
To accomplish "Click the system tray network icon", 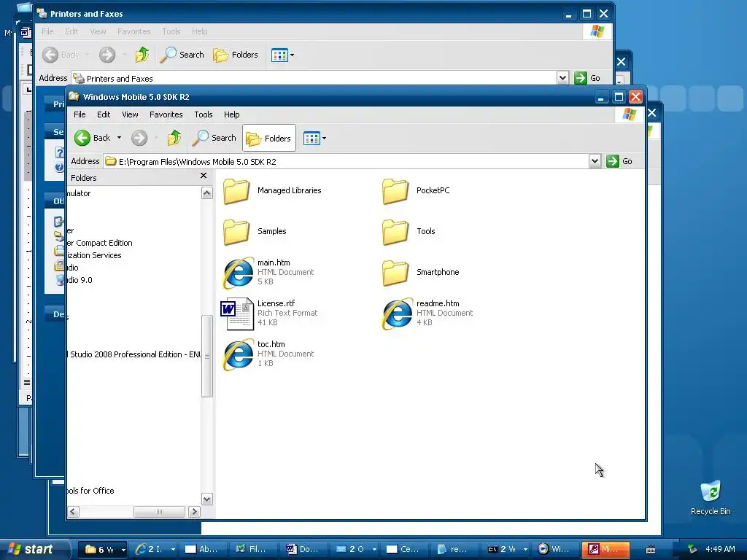I will 692,550.
